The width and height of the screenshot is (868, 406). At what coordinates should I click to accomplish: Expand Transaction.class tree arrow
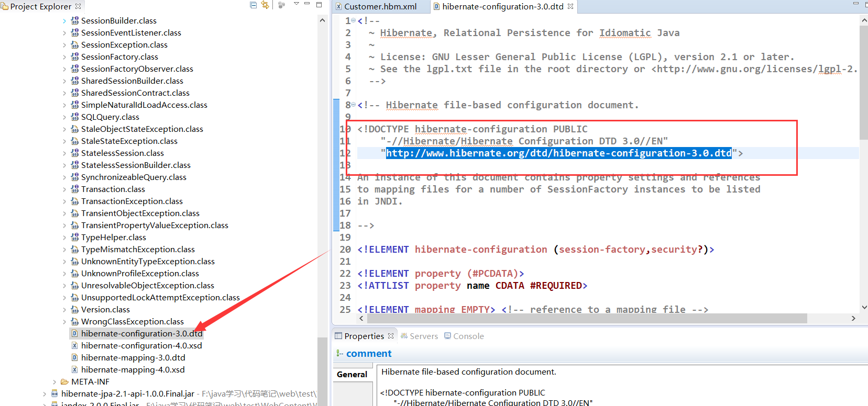pos(64,189)
